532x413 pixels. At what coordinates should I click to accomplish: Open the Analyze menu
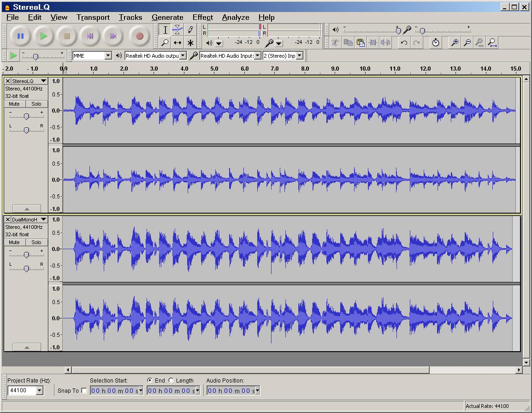coord(235,18)
